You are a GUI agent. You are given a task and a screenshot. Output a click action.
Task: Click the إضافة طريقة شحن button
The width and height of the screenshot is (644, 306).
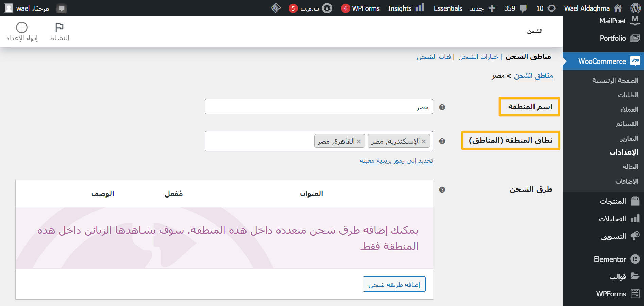click(394, 284)
